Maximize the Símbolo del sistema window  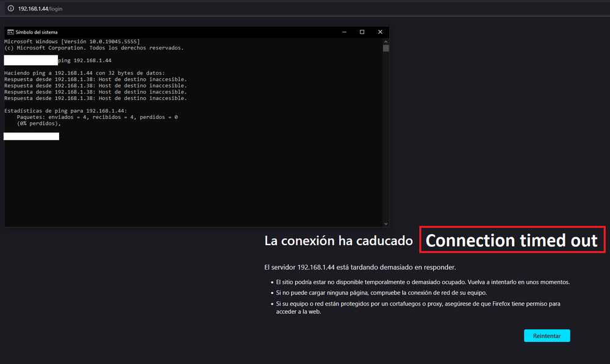coord(362,32)
